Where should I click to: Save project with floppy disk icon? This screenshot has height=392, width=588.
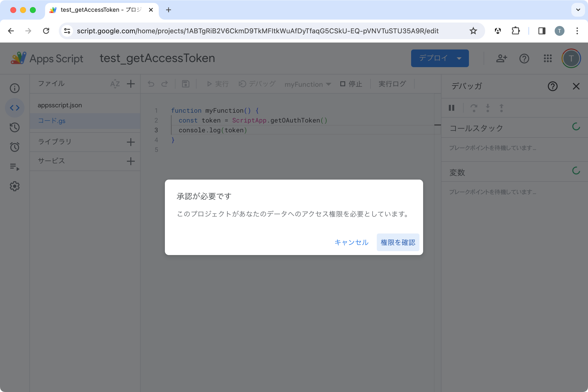185,84
